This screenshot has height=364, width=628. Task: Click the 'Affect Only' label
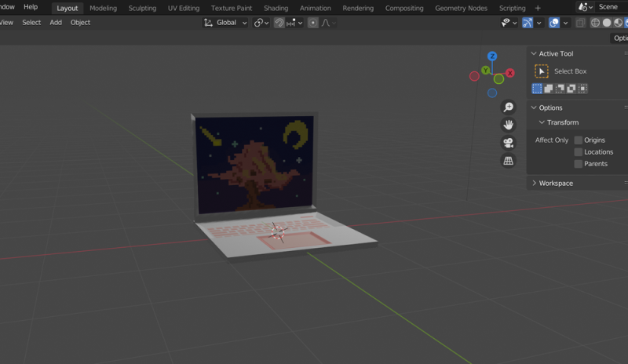(552, 140)
